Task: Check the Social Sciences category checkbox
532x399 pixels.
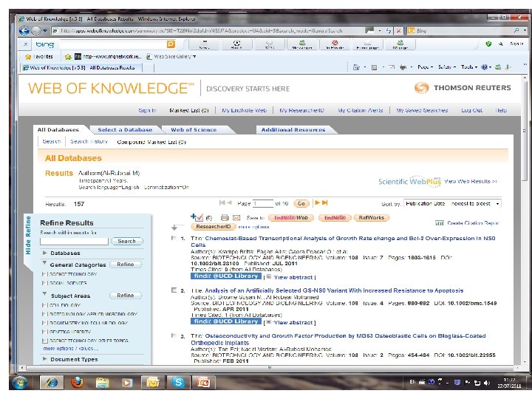Action: [x=44, y=282]
